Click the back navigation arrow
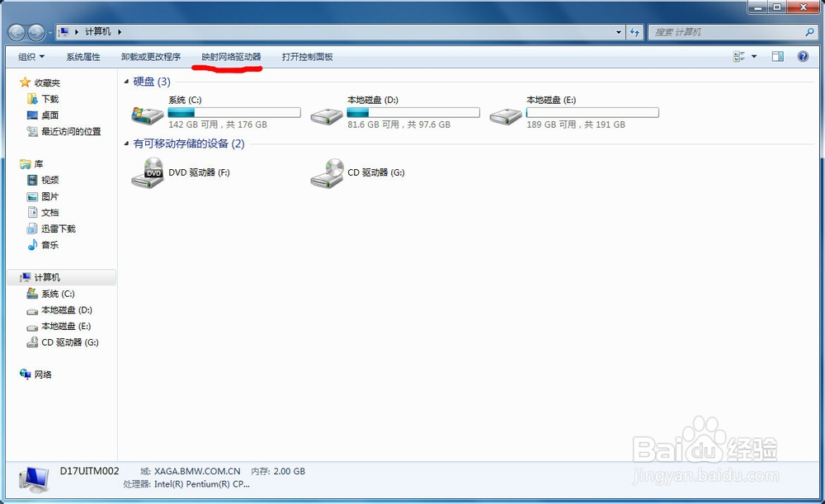 coord(16,32)
